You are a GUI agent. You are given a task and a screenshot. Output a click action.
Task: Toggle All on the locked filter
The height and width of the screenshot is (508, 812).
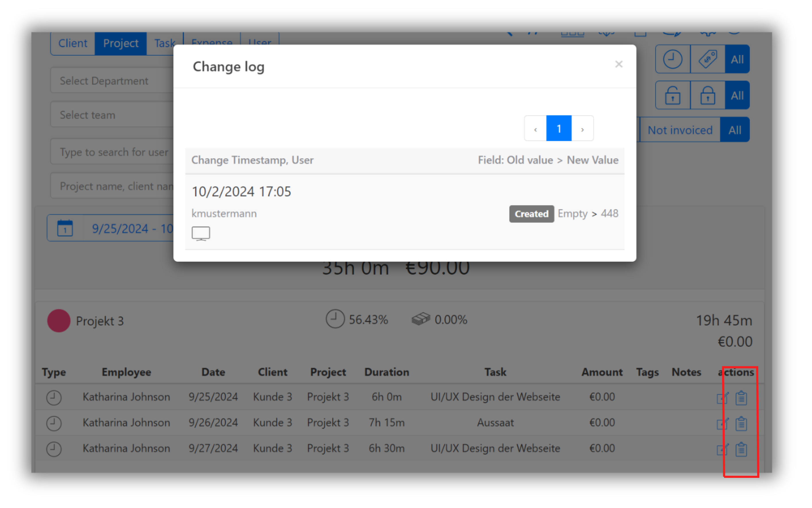[737, 95]
